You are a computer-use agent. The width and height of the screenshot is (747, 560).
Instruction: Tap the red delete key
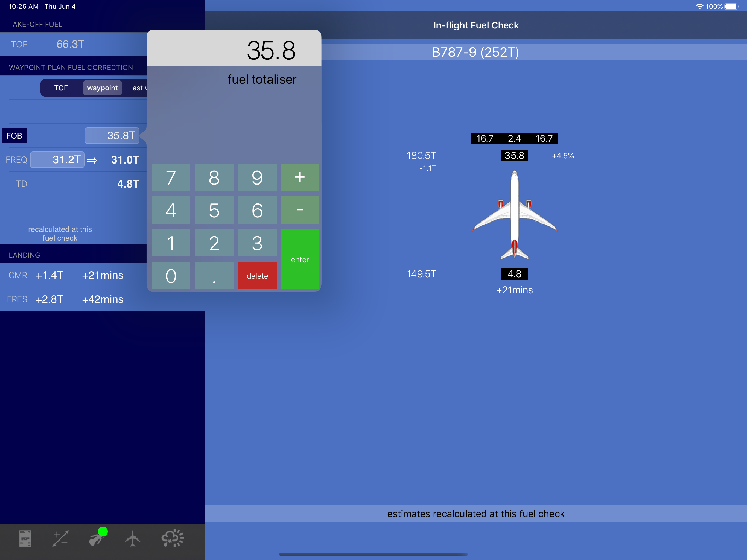coord(257,276)
